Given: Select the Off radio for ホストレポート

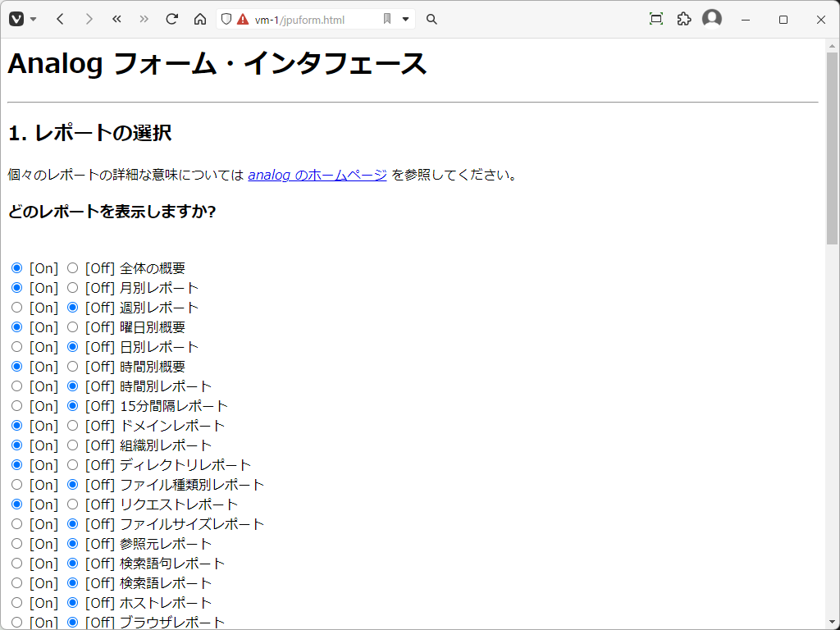Looking at the screenshot, I should click(x=72, y=603).
